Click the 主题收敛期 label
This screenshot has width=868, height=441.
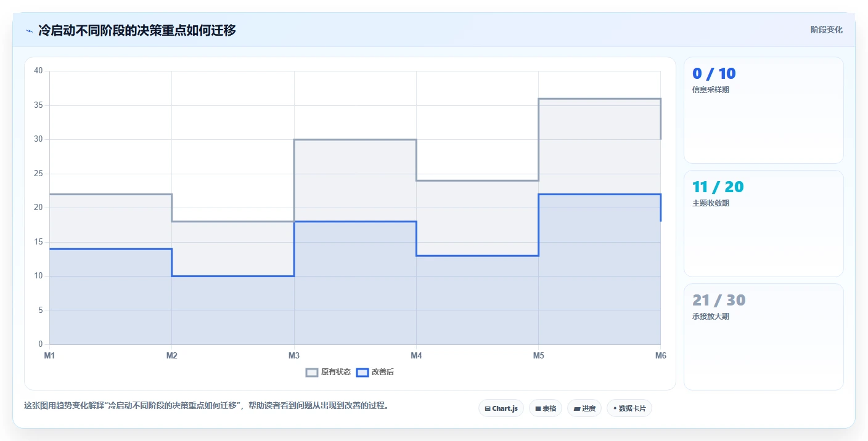pyautogui.click(x=711, y=203)
